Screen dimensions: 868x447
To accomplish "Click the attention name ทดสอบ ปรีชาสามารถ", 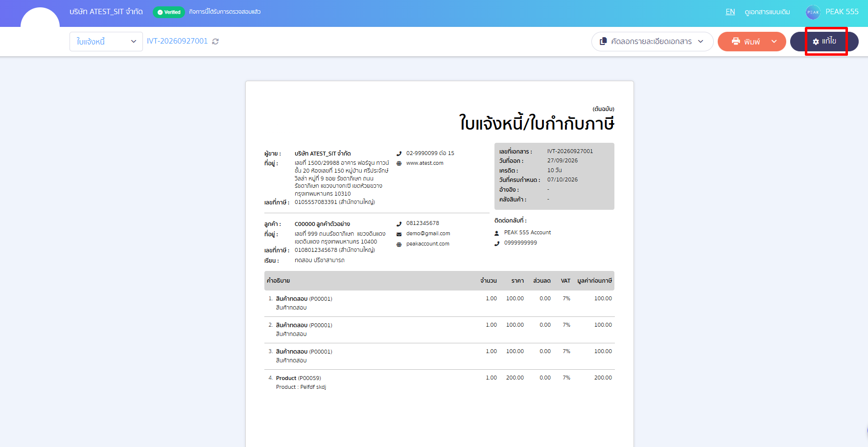I will pyautogui.click(x=319, y=260).
